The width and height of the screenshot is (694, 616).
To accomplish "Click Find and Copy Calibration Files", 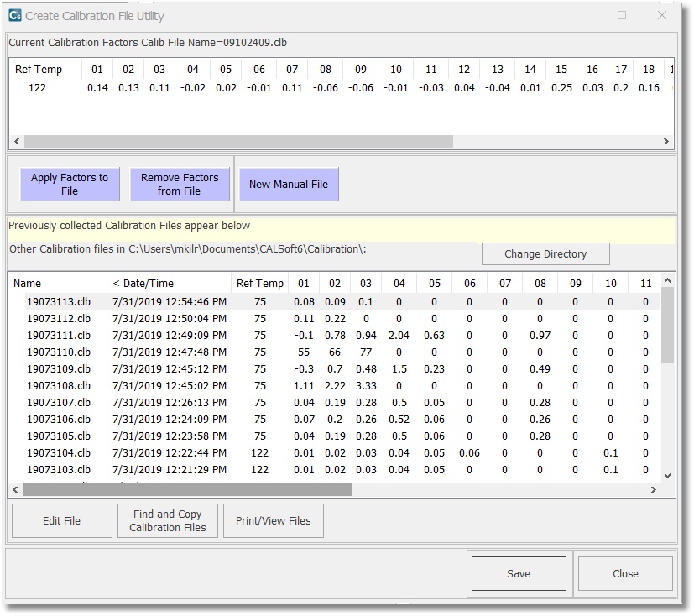I will pyautogui.click(x=167, y=520).
